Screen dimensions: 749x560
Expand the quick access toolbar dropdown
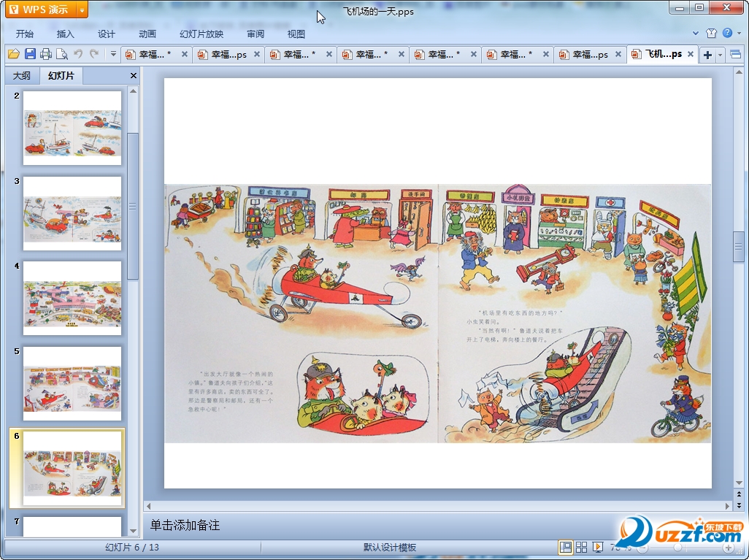[x=113, y=54]
